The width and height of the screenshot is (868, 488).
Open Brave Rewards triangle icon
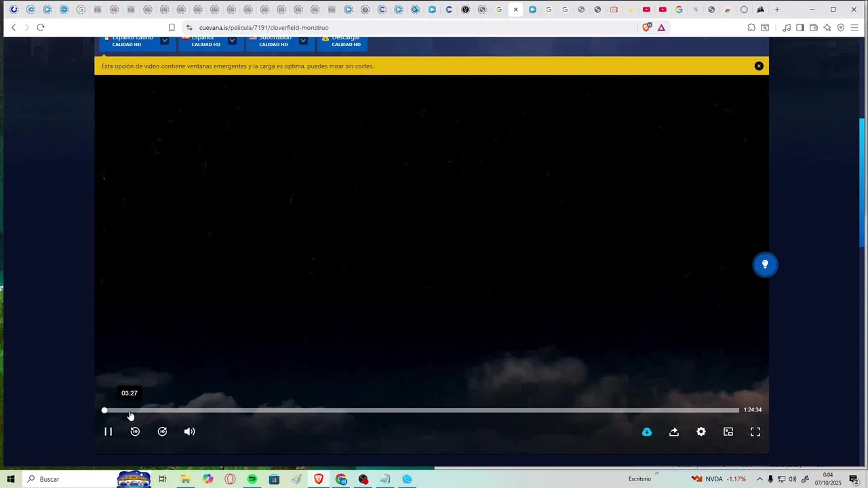(661, 28)
